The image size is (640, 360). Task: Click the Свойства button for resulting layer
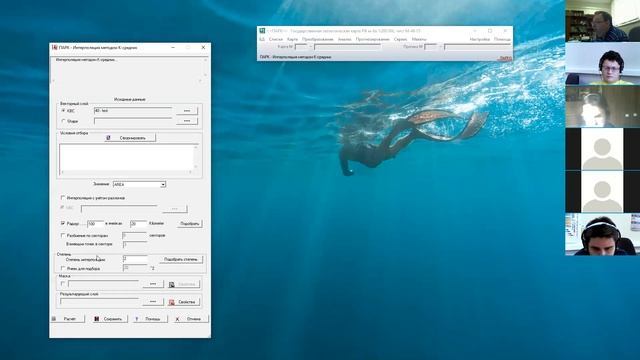183,302
